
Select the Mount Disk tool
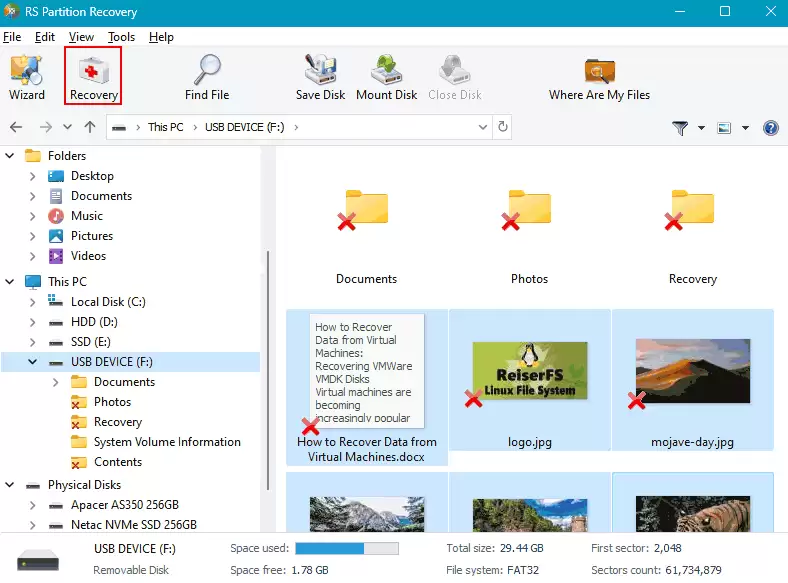(386, 77)
